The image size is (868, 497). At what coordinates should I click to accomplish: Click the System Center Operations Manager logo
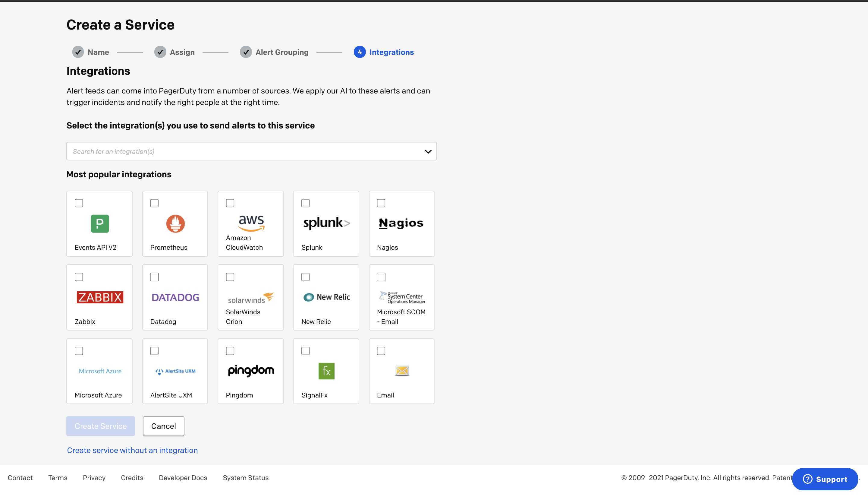(x=402, y=297)
